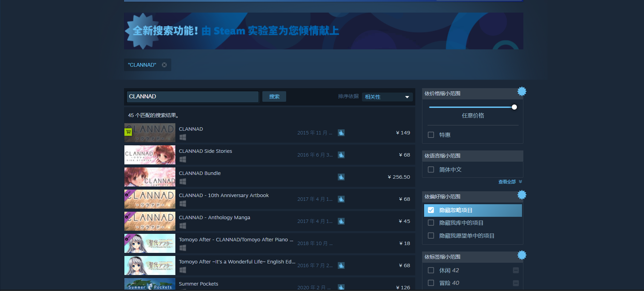Click the CLANNAD search input field

193,97
